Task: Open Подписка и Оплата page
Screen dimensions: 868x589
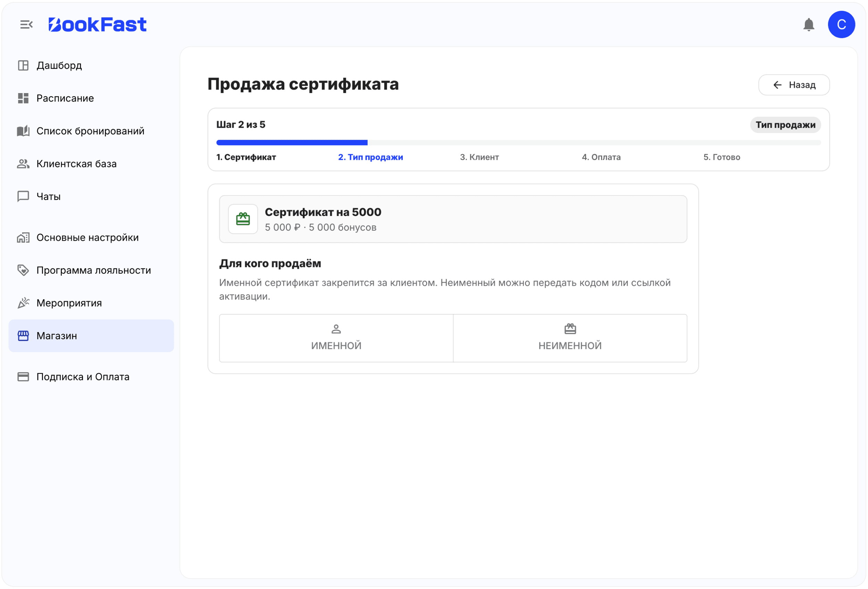Action: point(91,377)
